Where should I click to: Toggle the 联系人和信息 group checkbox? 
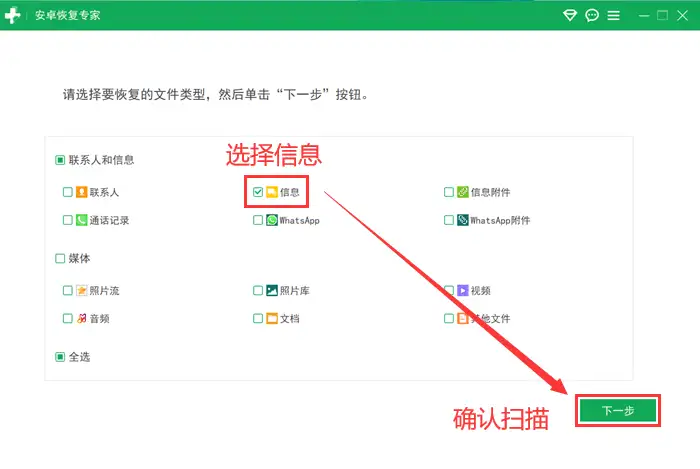[60, 160]
